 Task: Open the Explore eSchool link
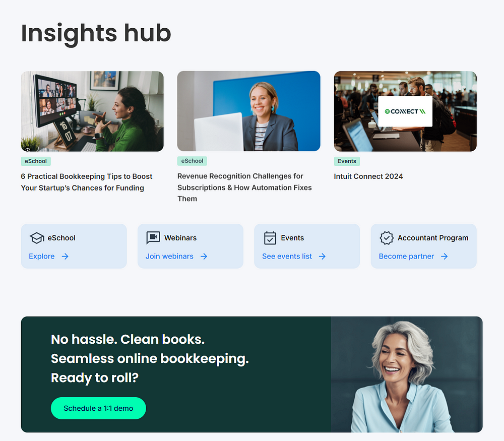(x=42, y=256)
